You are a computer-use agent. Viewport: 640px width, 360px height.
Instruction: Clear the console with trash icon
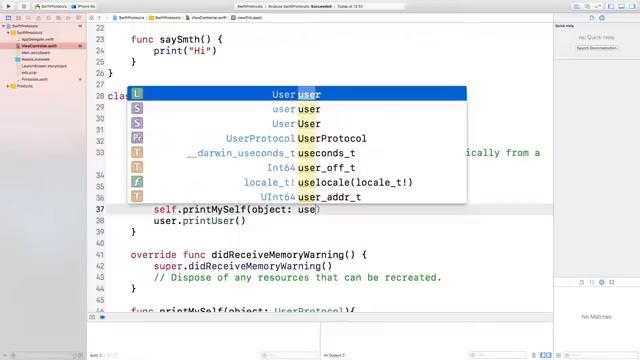pos(533,355)
